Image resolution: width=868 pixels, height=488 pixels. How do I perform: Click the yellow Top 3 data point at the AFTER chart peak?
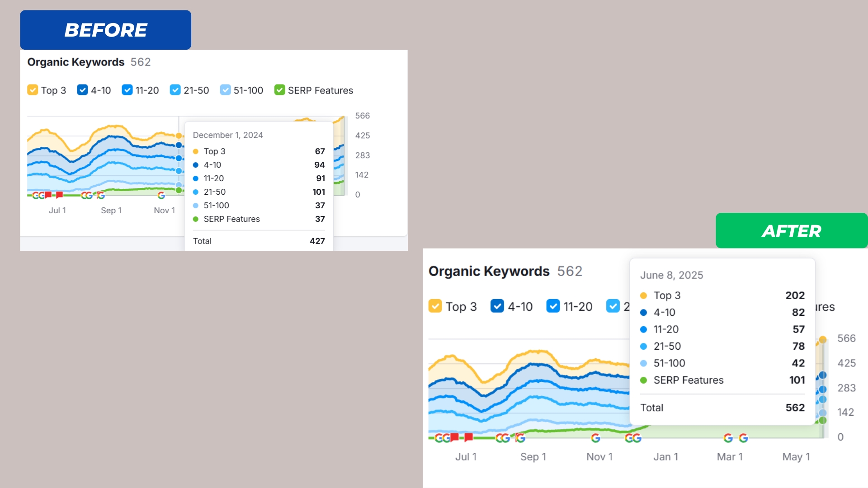(x=823, y=340)
